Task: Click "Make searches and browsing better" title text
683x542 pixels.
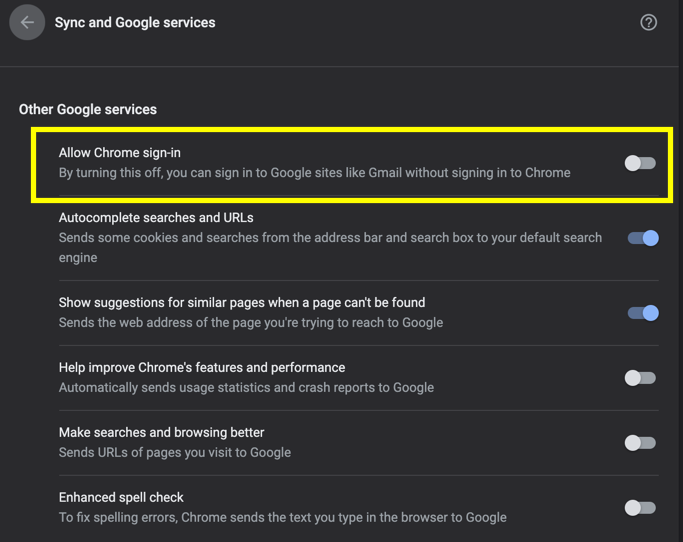Action: [162, 433]
